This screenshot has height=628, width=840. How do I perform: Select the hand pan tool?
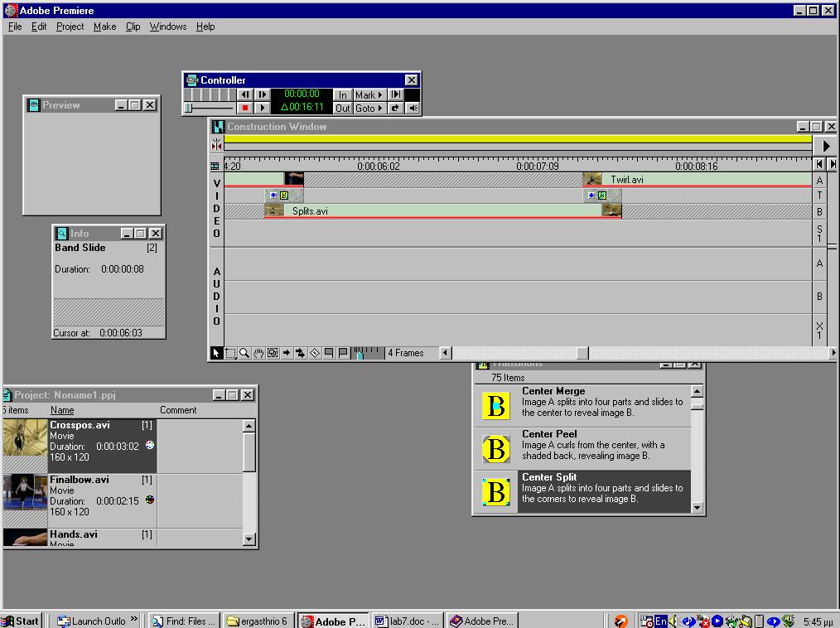(x=258, y=353)
